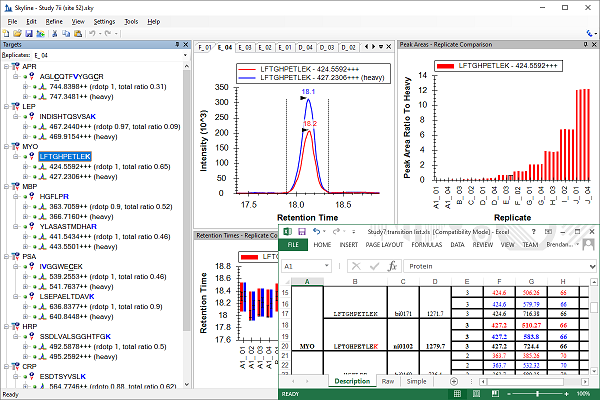The image size is (600, 400).
Task: Open the Skyline File menu
Action: pos(12,22)
